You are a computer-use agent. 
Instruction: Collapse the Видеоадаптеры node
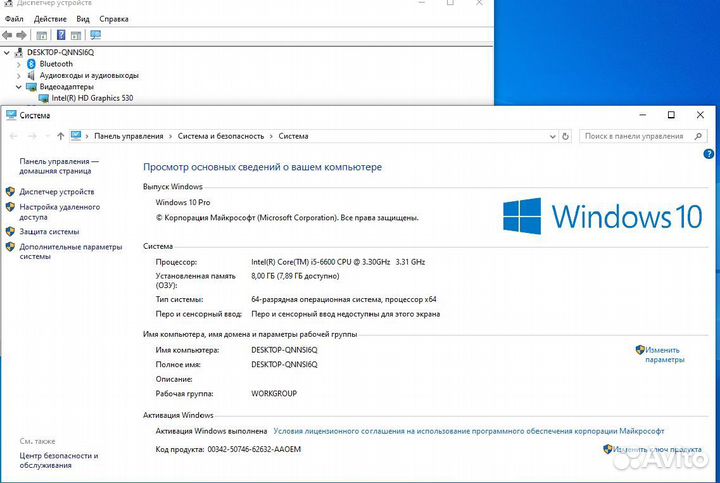[18, 87]
